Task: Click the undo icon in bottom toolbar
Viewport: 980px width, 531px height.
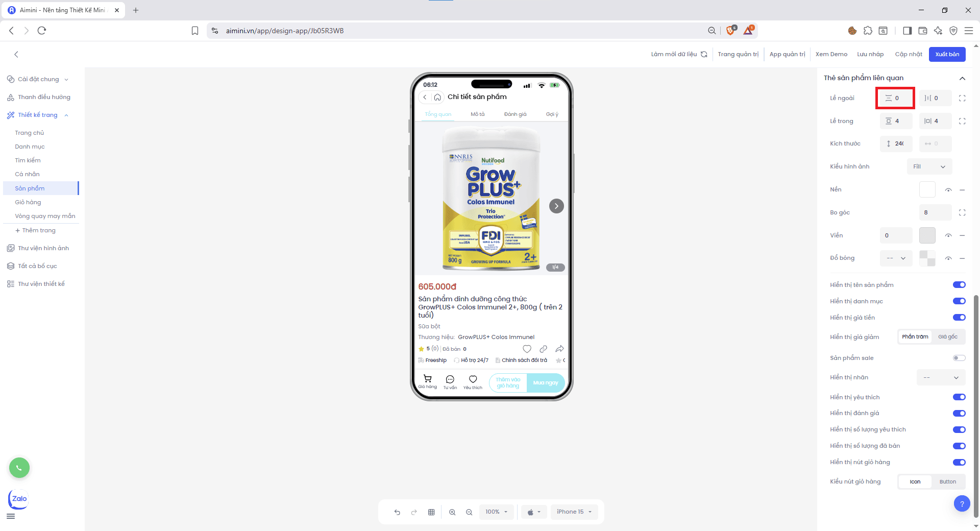Action: click(x=397, y=512)
